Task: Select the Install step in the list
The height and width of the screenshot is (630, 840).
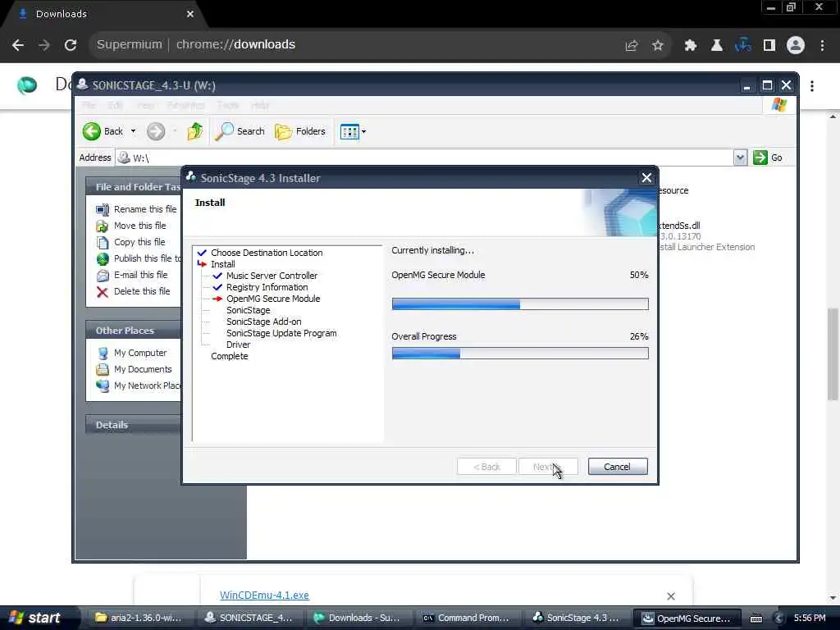Action: (x=223, y=264)
